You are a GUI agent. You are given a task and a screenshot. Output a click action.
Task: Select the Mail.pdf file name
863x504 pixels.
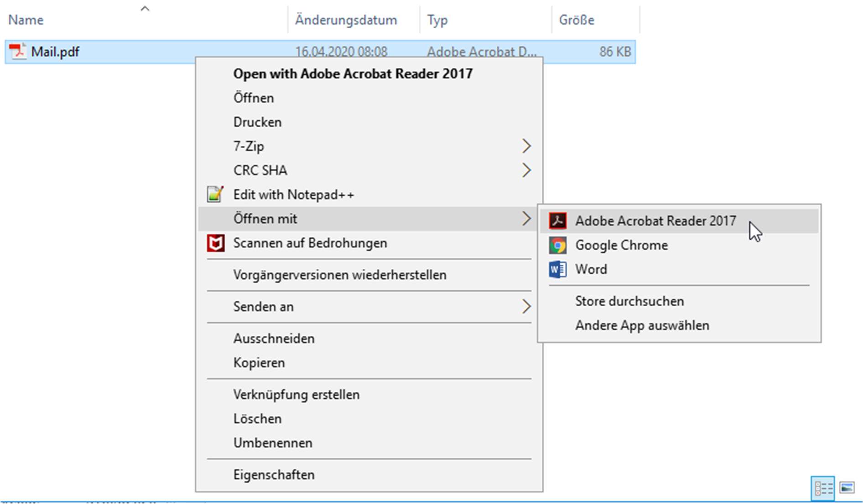point(55,52)
